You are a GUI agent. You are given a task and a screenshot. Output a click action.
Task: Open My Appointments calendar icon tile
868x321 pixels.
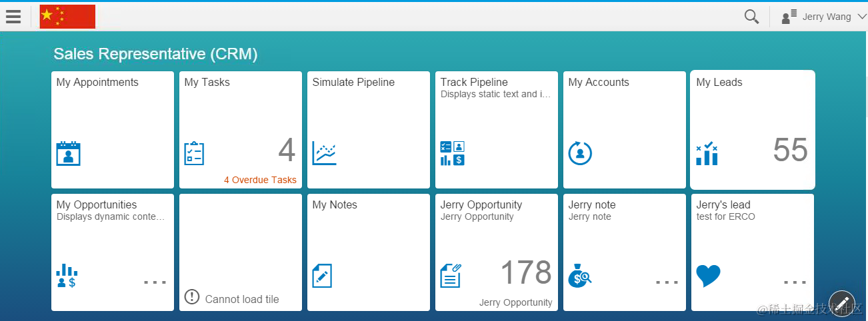(68, 153)
